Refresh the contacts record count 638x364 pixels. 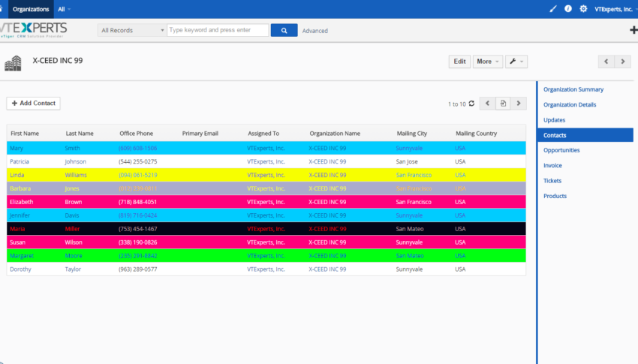point(471,104)
